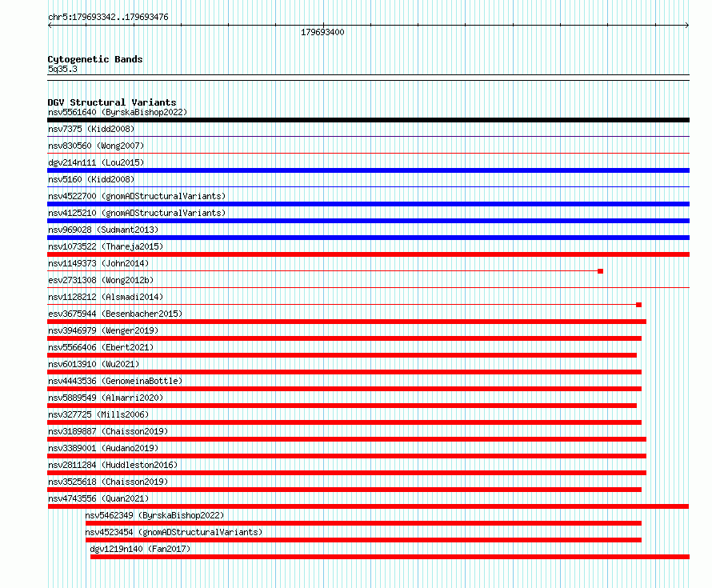Click nsv3946979 (Wenger2019) label
The height and width of the screenshot is (588, 712).
[103, 330]
